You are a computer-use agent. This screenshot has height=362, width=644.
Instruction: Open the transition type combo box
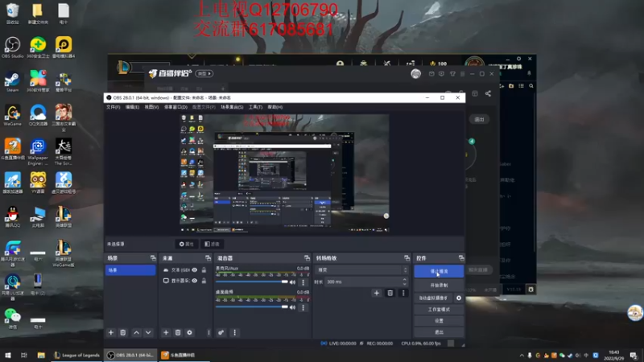click(x=361, y=270)
